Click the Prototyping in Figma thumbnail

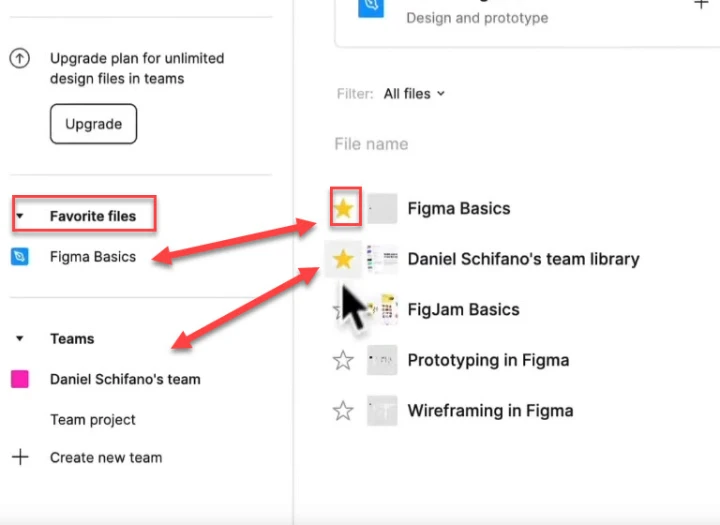point(382,360)
